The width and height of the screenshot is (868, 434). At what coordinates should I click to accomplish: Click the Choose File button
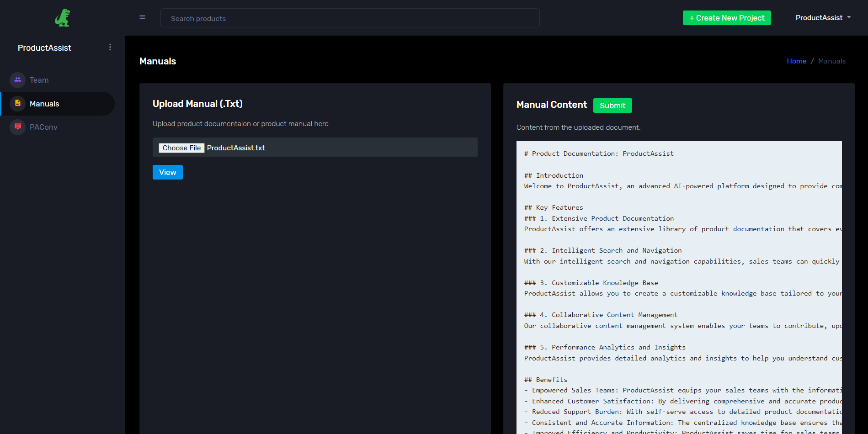click(181, 148)
